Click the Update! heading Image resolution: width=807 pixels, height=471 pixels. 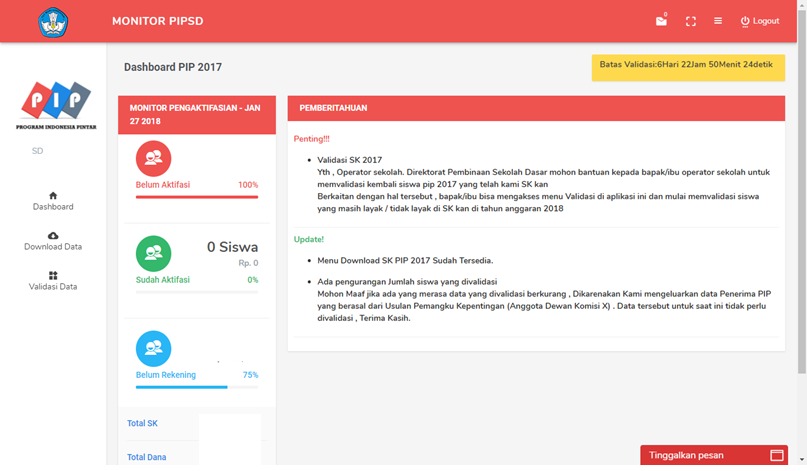pyautogui.click(x=308, y=239)
